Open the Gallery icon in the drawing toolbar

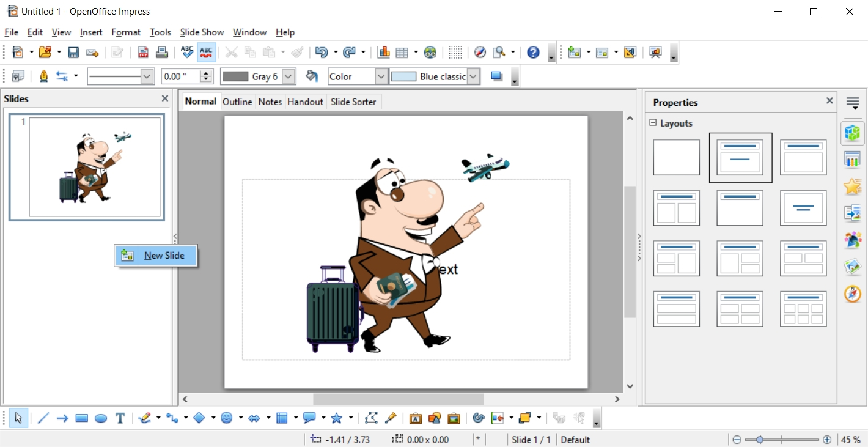[454, 418]
